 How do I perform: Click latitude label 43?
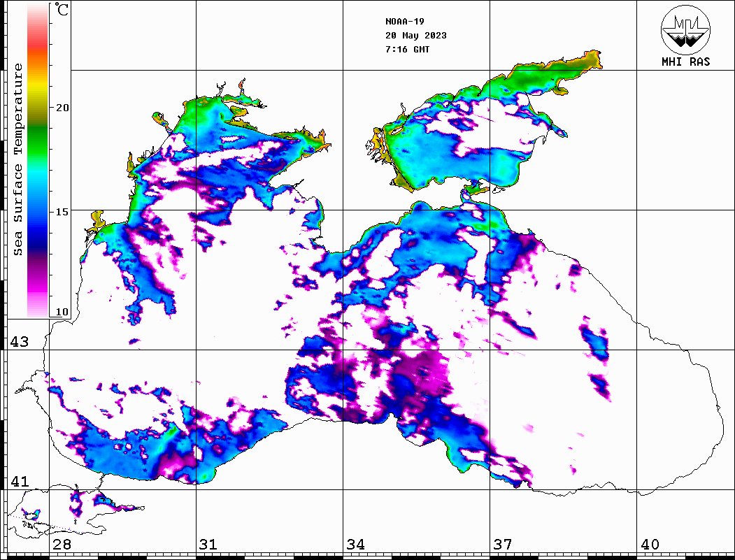coord(20,342)
